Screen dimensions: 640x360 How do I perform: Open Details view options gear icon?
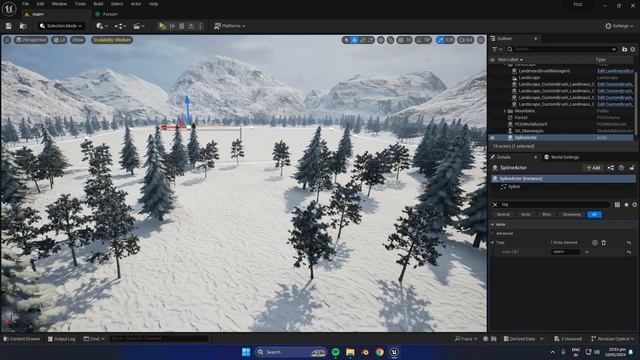point(634,205)
